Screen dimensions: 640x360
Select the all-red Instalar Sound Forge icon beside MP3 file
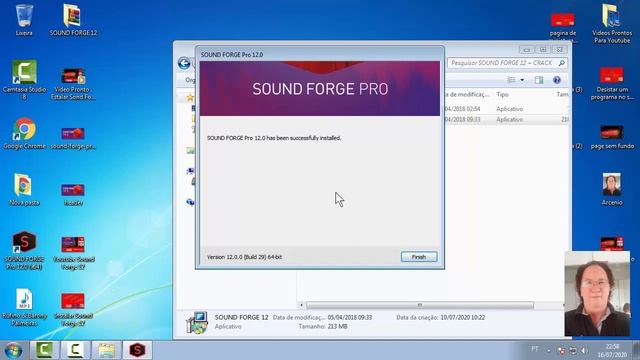click(73, 309)
